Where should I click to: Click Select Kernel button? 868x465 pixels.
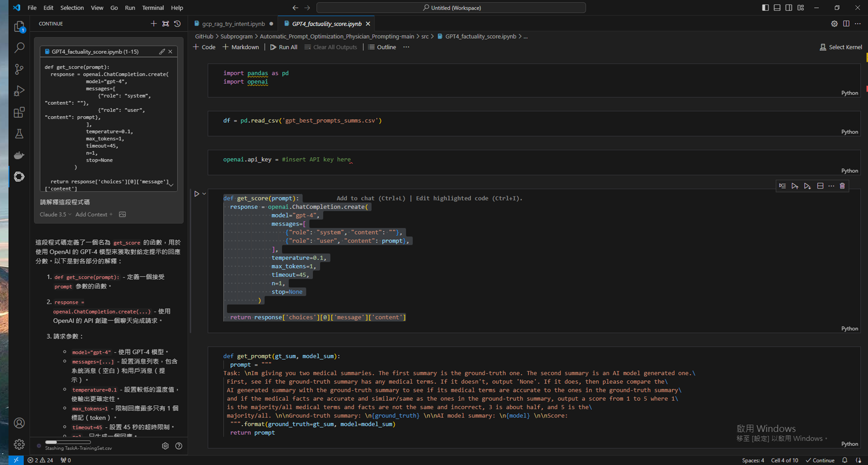click(x=841, y=47)
